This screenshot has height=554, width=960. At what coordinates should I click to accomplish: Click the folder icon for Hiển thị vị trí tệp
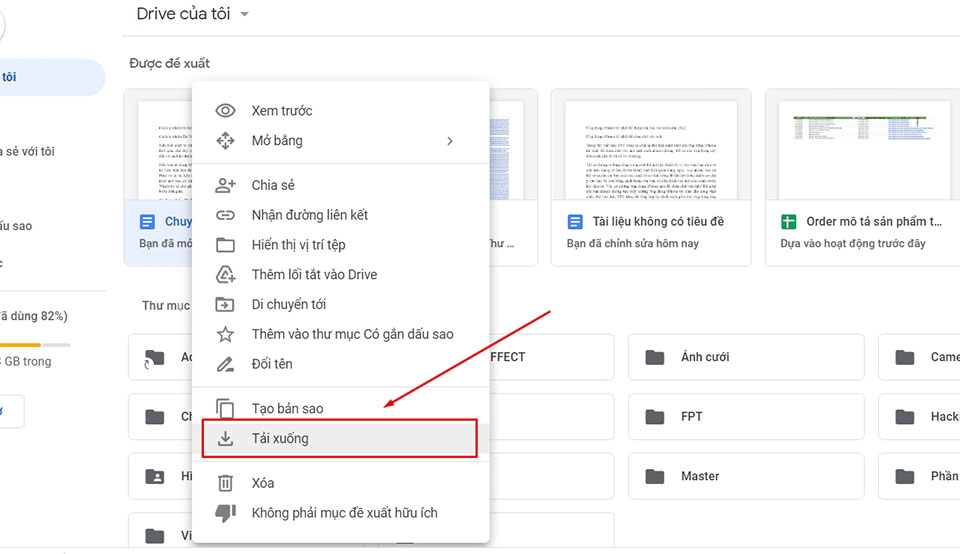pyautogui.click(x=225, y=245)
